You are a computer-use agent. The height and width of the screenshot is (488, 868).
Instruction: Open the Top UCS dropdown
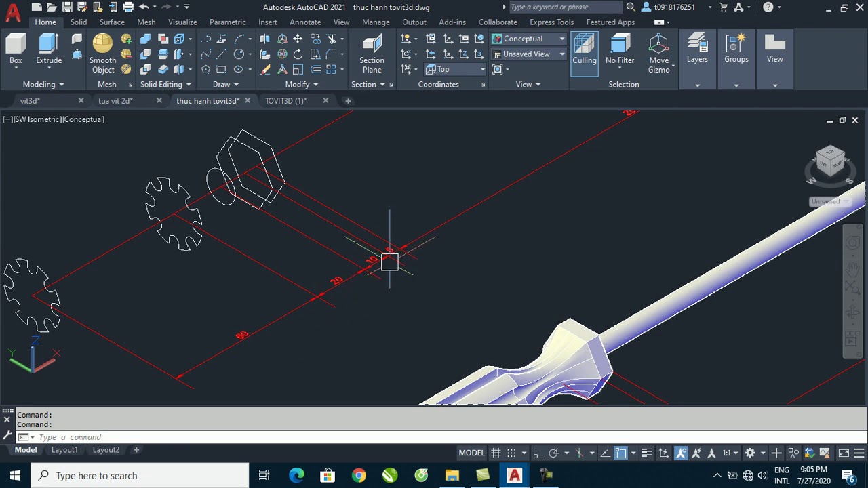455,69
